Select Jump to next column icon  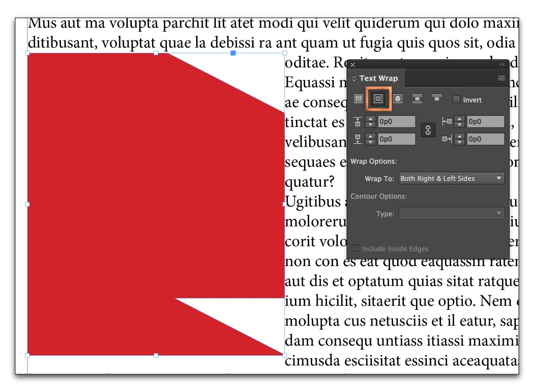tap(437, 98)
